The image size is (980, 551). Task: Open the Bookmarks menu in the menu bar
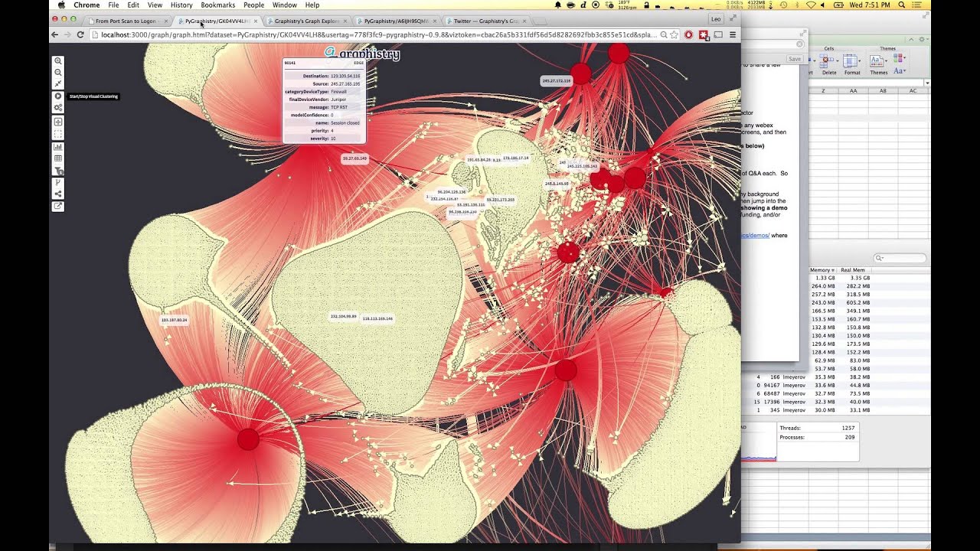217,5
